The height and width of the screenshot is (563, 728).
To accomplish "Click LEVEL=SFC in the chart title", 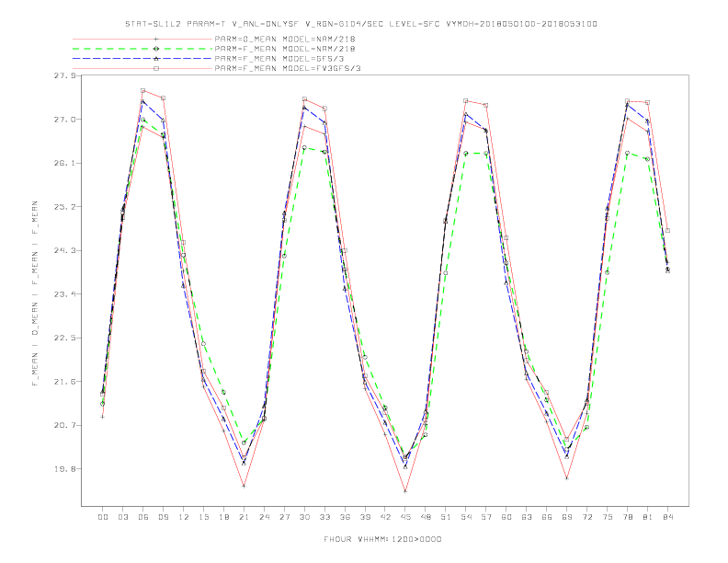I will (415, 24).
